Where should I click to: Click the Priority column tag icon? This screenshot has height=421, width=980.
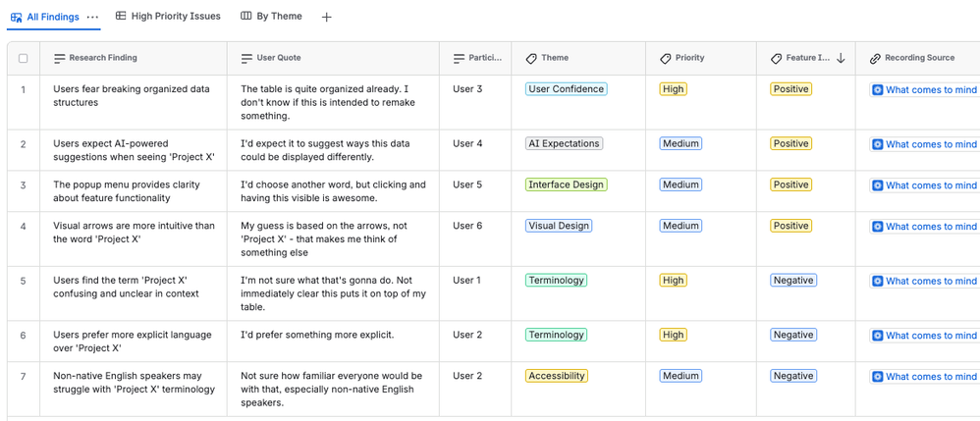[666, 59]
